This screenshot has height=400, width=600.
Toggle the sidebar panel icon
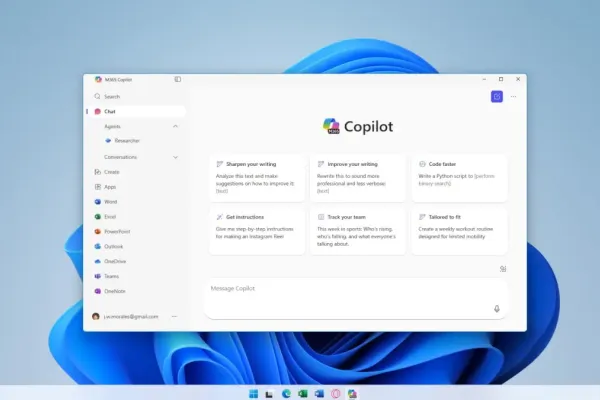[178, 79]
